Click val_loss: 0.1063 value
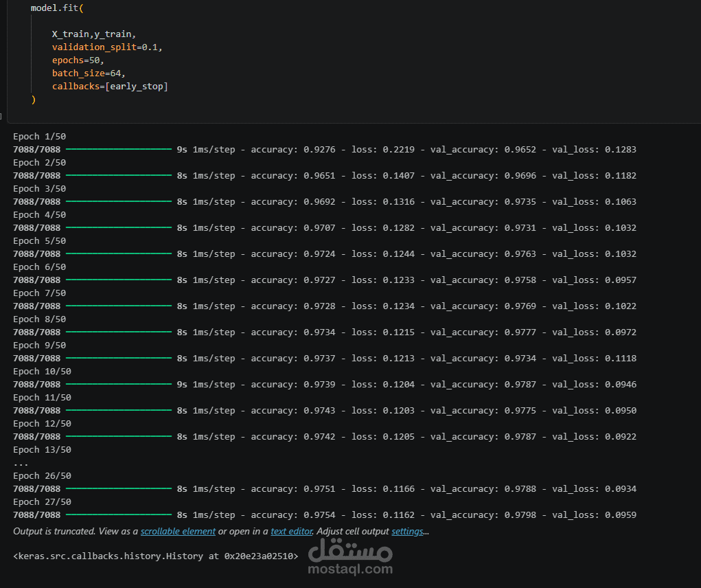This screenshot has width=701, height=588. [x=594, y=202]
